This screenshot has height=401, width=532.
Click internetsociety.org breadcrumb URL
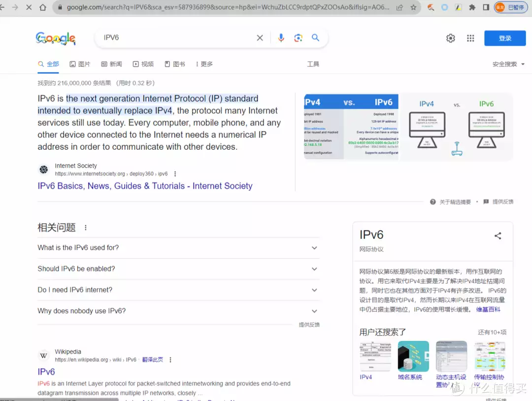pos(111,174)
